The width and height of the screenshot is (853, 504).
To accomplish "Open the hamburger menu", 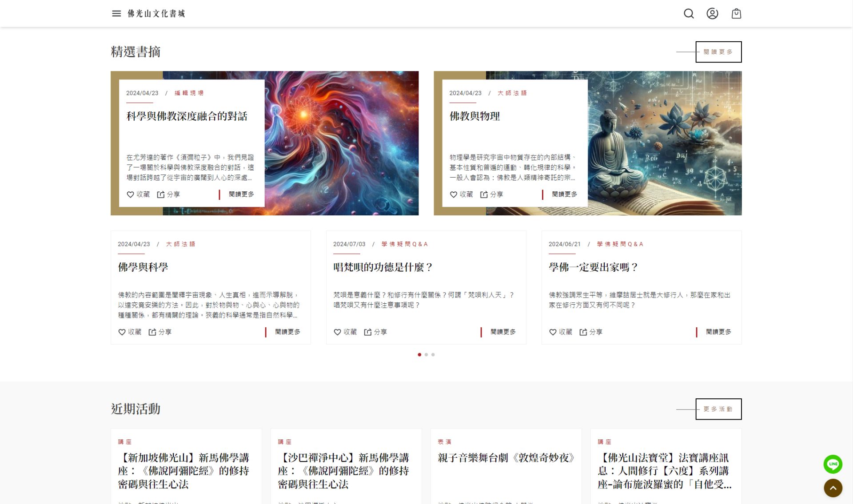I will click(x=116, y=13).
